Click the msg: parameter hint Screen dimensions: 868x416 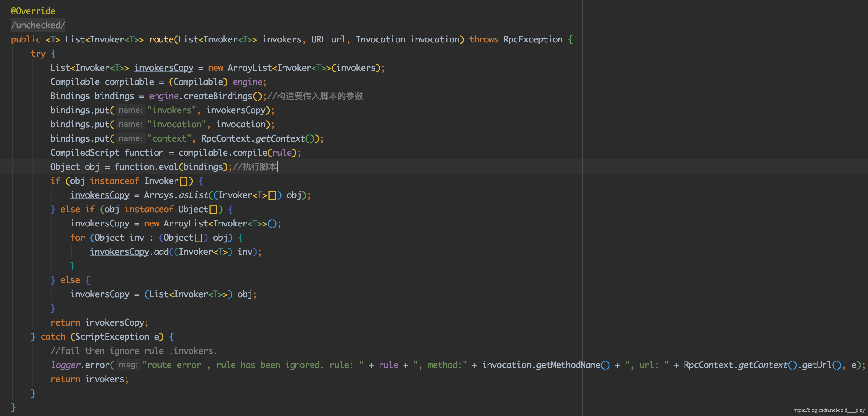click(x=128, y=365)
